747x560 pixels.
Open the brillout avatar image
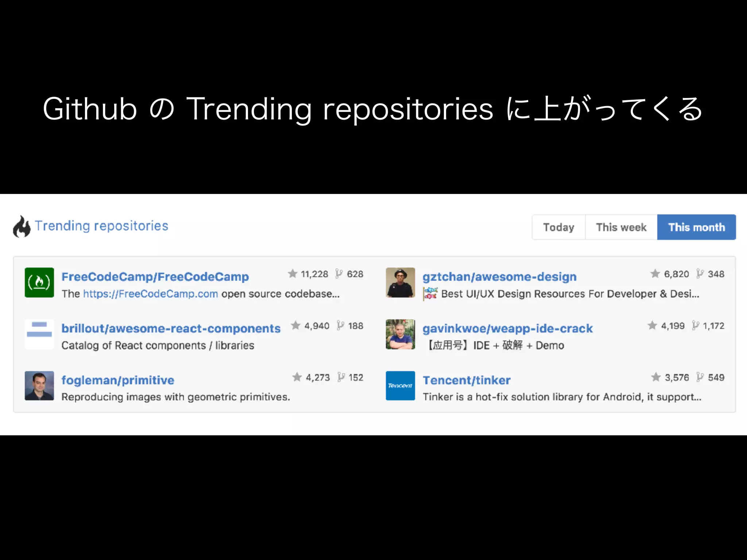coord(39,334)
